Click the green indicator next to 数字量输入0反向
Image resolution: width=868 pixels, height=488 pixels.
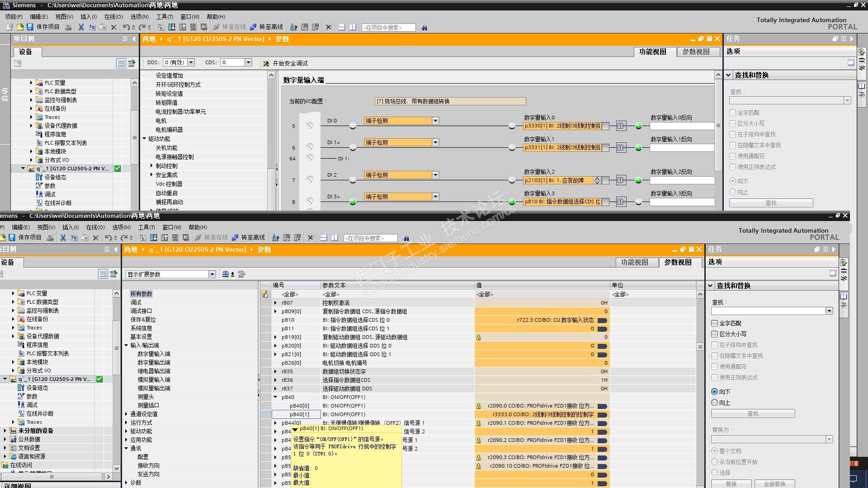pos(638,126)
